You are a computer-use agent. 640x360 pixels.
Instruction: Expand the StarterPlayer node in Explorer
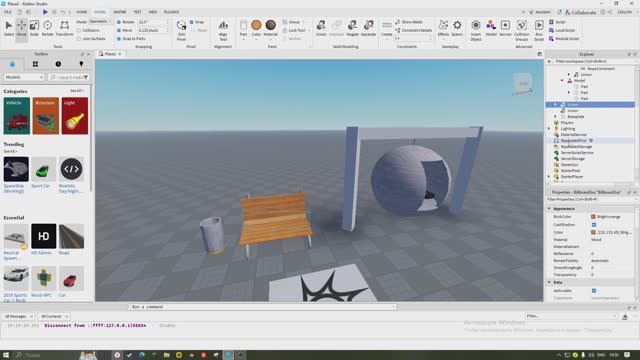[x=549, y=177]
